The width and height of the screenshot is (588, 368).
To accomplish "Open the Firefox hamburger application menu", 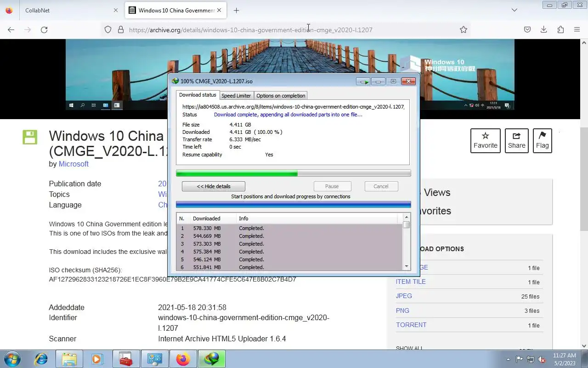I will click(x=577, y=29).
